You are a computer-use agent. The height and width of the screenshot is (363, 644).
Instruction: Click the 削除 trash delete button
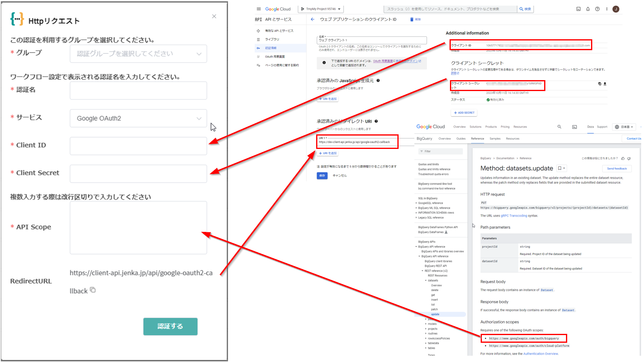[415, 19]
